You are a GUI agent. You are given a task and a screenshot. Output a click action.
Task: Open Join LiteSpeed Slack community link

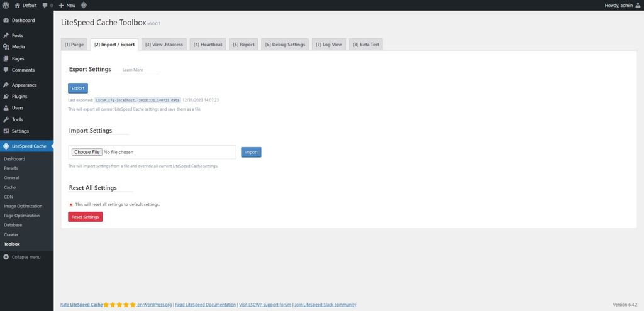click(325, 305)
